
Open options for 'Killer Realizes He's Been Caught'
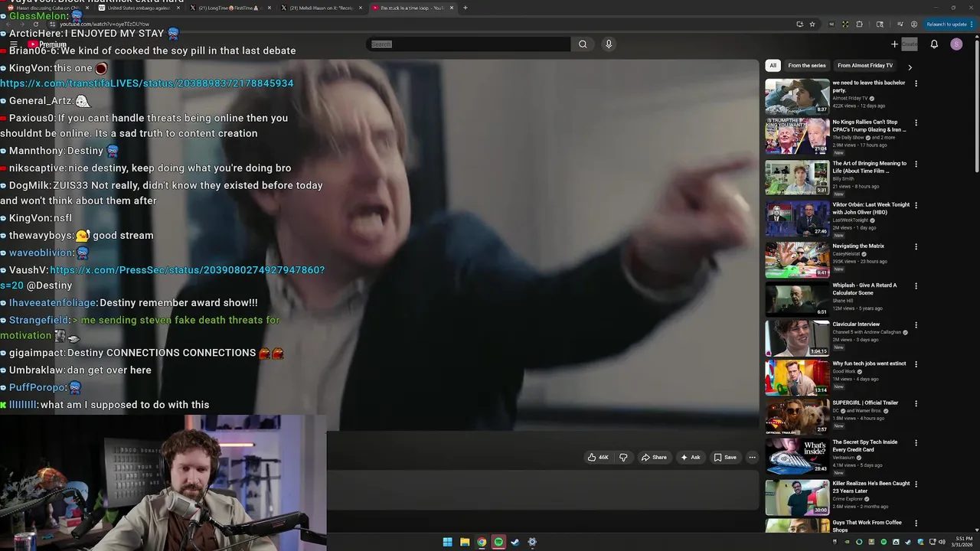[916, 484]
